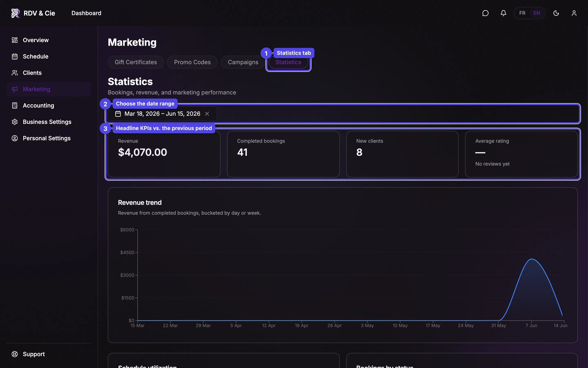
Task: Click the Average rating card
Action: (521, 154)
